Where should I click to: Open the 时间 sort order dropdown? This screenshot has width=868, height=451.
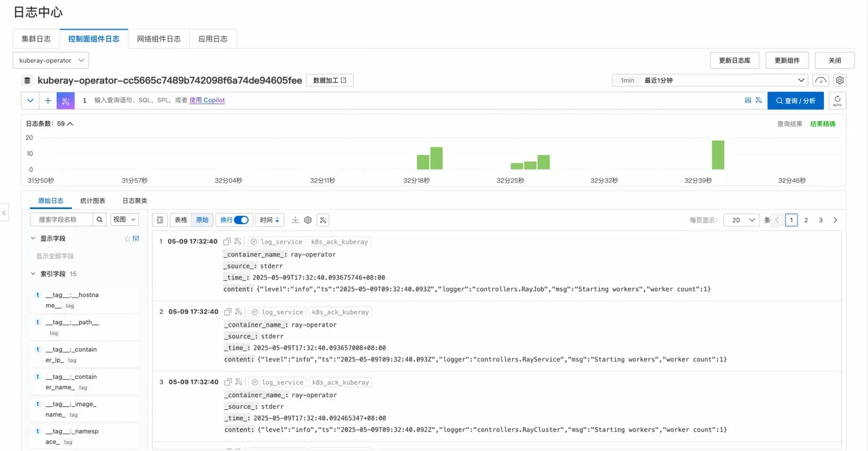click(x=270, y=220)
